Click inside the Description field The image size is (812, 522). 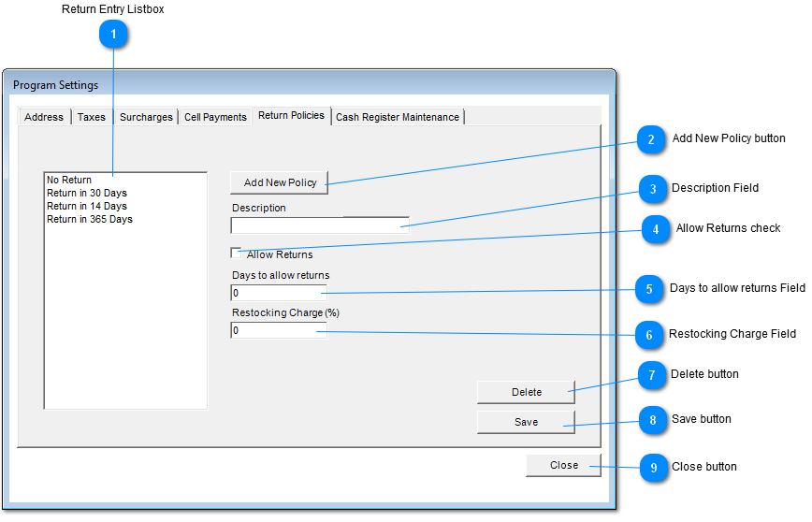click(x=320, y=225)
